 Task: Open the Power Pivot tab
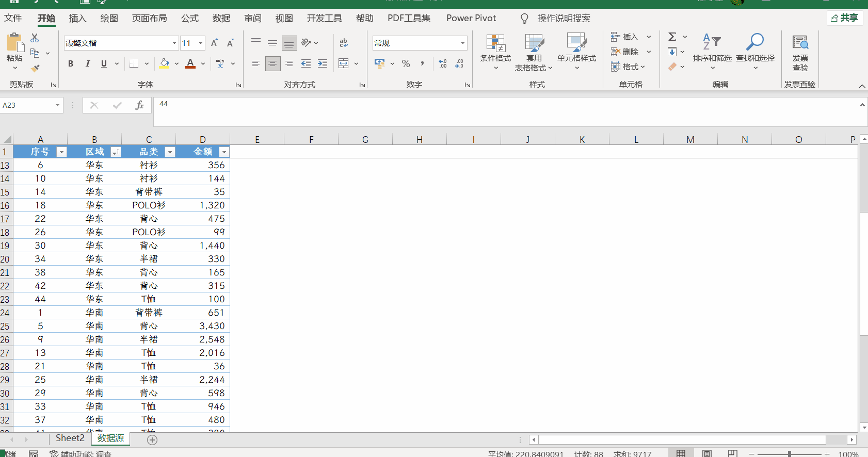pyautogui.click(x=471, y=19)
